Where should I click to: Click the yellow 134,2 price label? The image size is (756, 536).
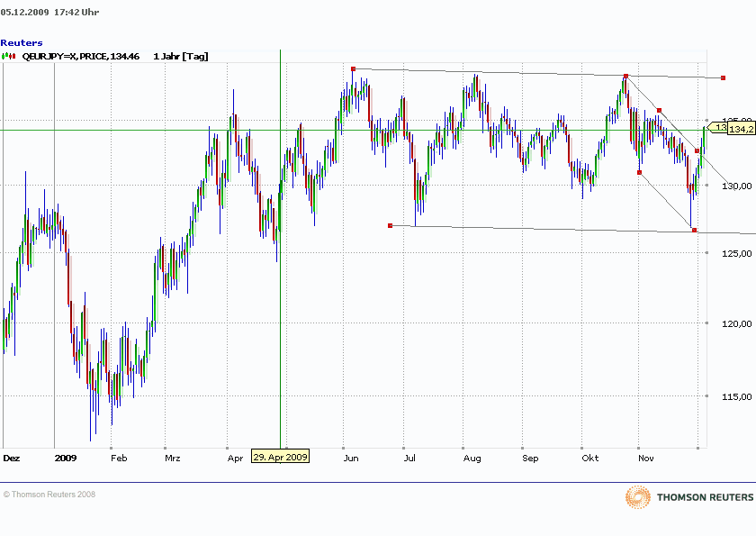[x=741, y=129]
